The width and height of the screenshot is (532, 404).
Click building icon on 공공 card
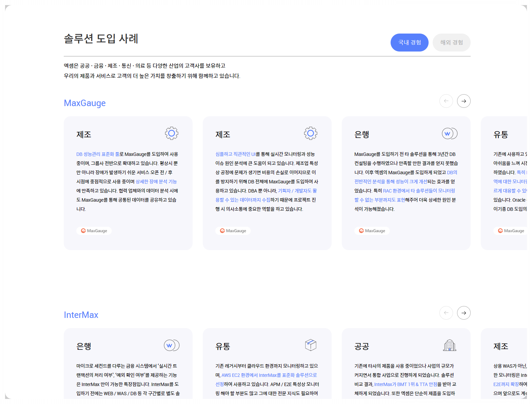[x=450, y=345]
